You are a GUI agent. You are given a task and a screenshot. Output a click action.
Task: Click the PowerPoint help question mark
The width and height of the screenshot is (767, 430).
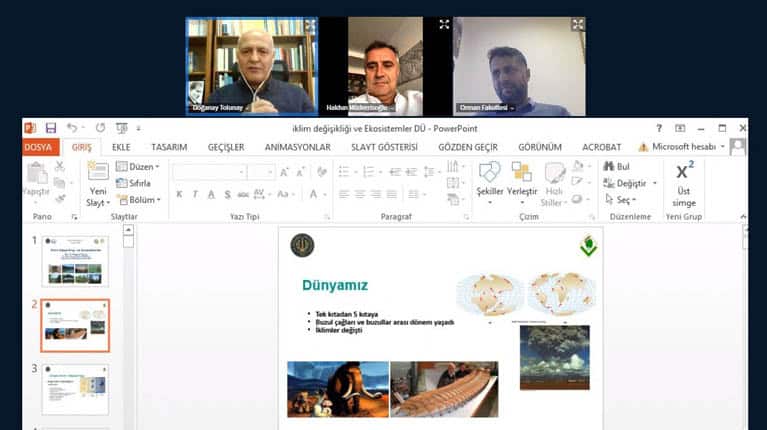point(659,128)
